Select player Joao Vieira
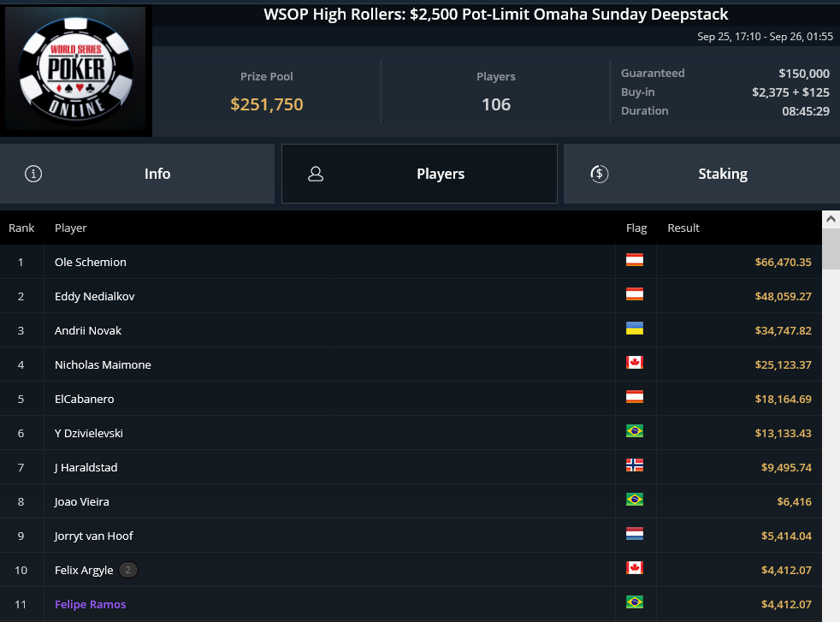 pyautogui.click(x=82, y=502)
